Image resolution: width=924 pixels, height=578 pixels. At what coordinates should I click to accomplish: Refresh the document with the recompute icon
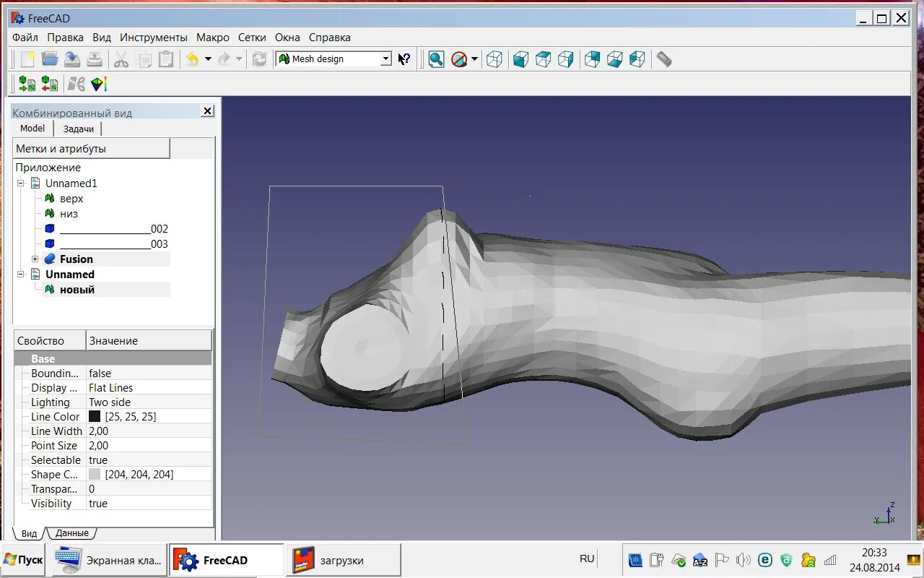[259, 59]
